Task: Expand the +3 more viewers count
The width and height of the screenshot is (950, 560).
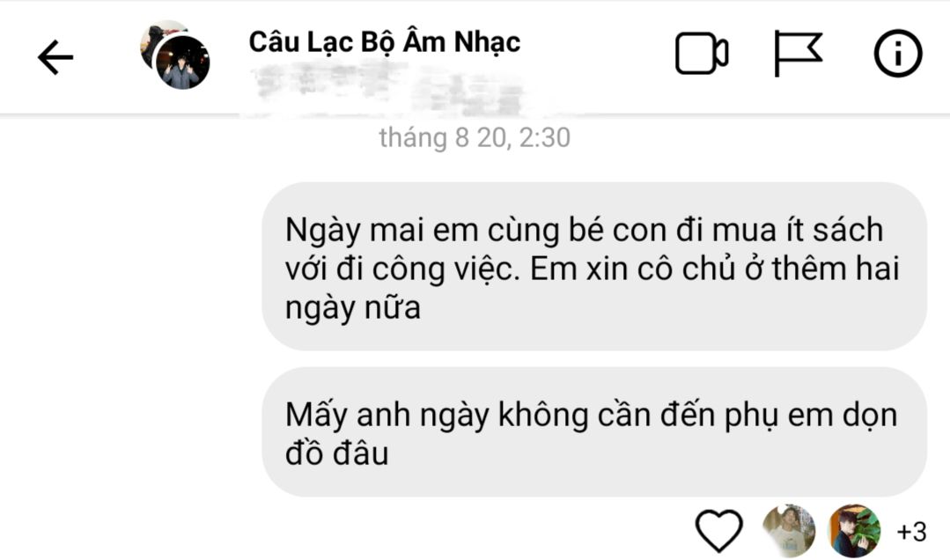Action: pyautogui.click(x=912, y=532)
